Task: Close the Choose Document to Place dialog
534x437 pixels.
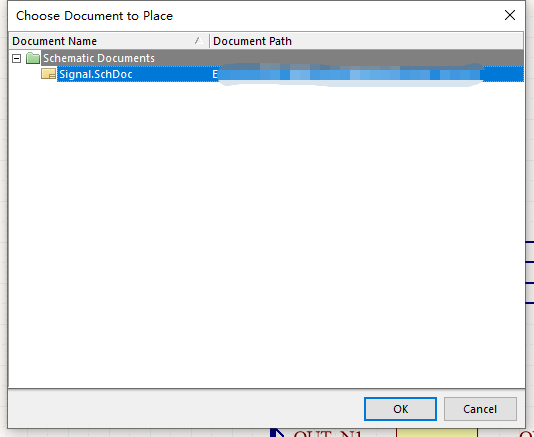Action: click(x=510, y=15)
